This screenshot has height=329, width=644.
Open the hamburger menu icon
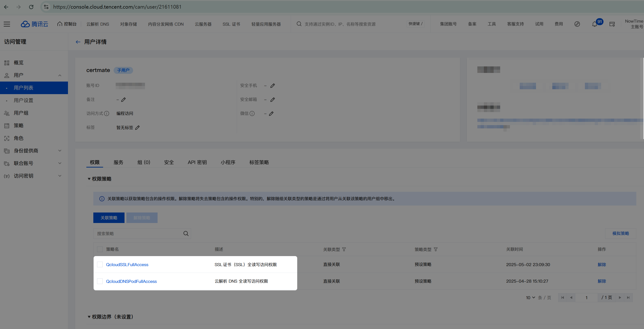click(7, 24)
